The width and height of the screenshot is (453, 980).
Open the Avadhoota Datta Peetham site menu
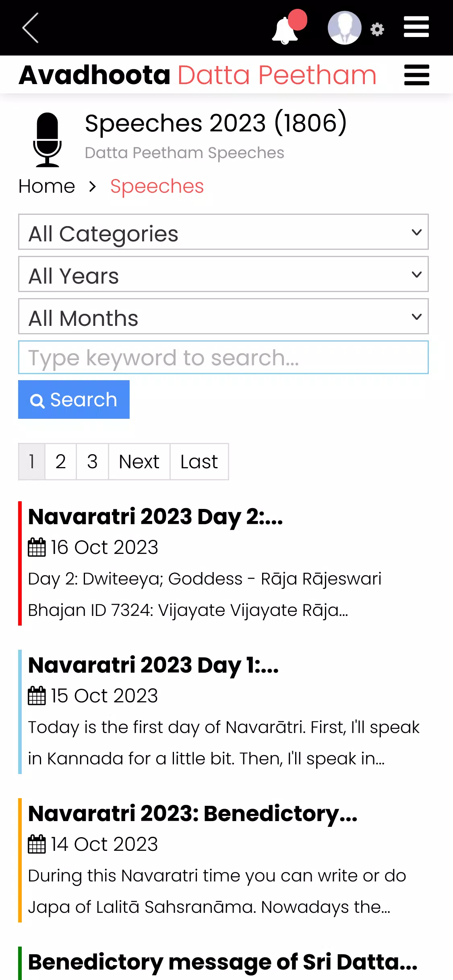click(x=417, y=75)
